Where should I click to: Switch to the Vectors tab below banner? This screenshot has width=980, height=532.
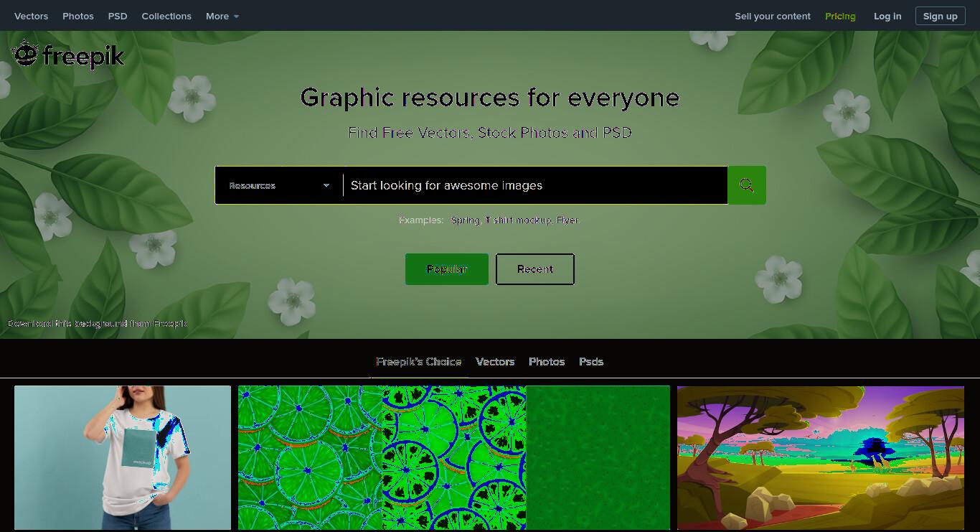495,362
